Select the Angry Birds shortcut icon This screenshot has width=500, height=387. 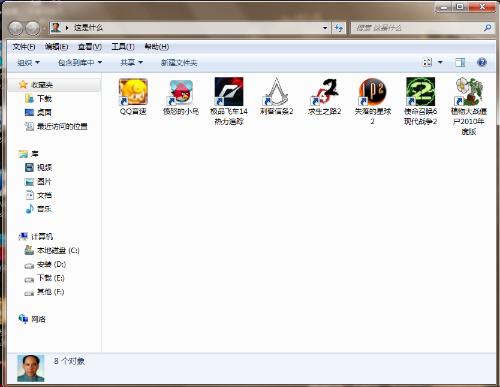click(181, 97)
